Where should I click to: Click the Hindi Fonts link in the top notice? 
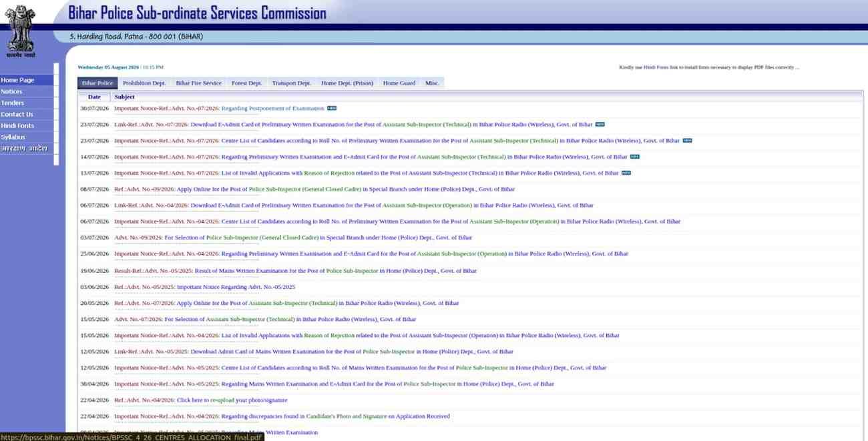[x=656, y=67]
